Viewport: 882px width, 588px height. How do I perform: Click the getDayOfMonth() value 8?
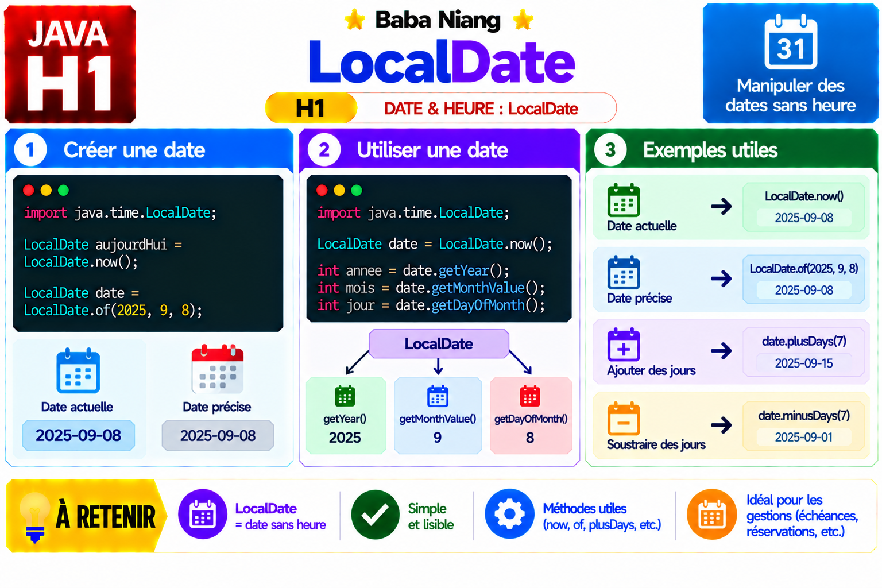[x=530, y=438]
